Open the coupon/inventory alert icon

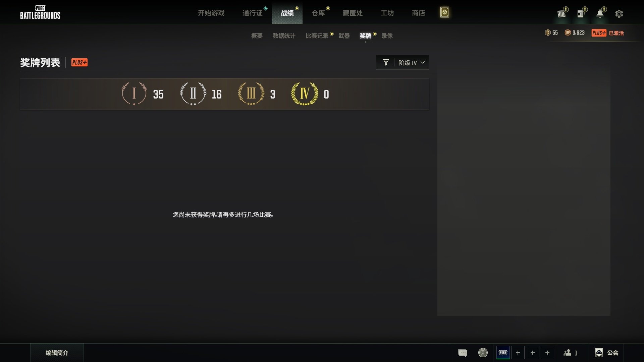(562, 13)
